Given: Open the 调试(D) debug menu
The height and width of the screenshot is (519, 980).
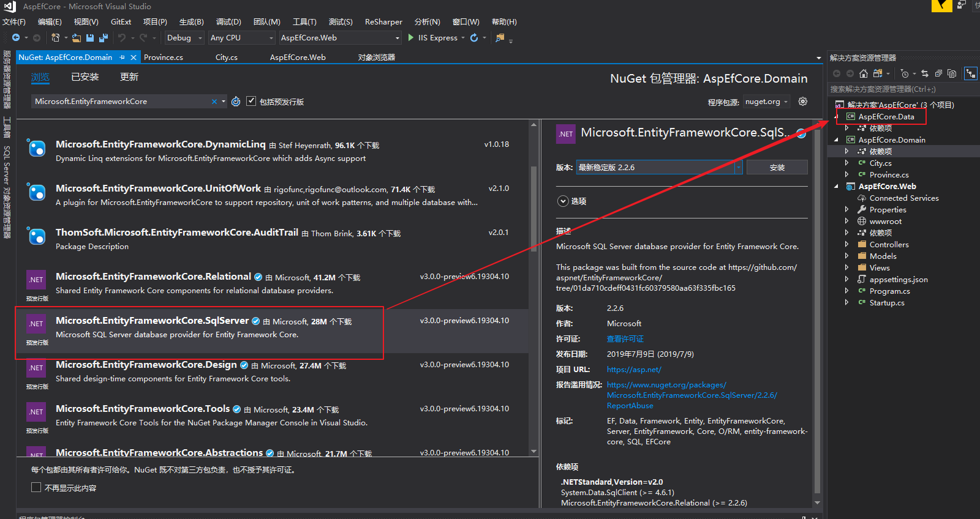Looking at the screenshot, I should click(228, 21).
